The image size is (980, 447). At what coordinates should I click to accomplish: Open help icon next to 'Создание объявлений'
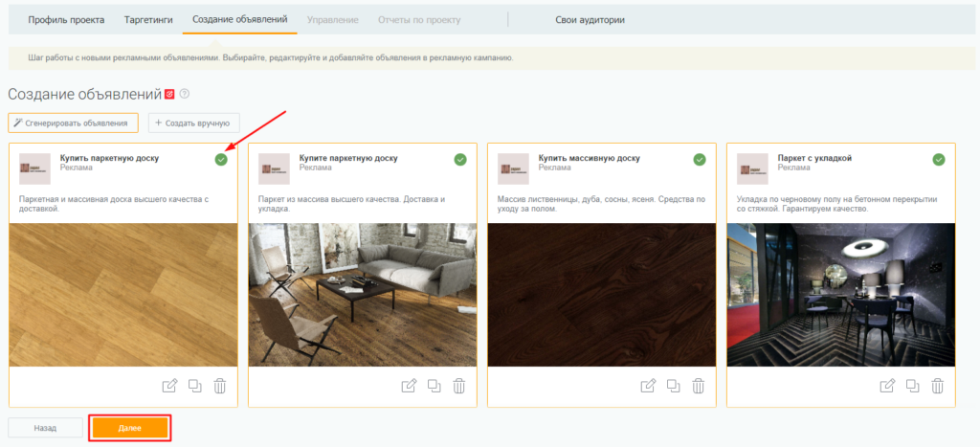coord(185,94)
